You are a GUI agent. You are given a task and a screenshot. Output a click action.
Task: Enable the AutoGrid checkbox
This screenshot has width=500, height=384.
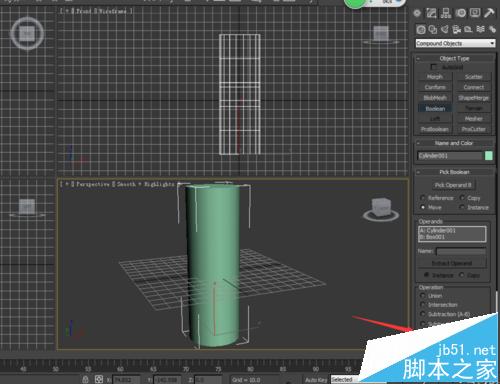[x=433, y=67]
